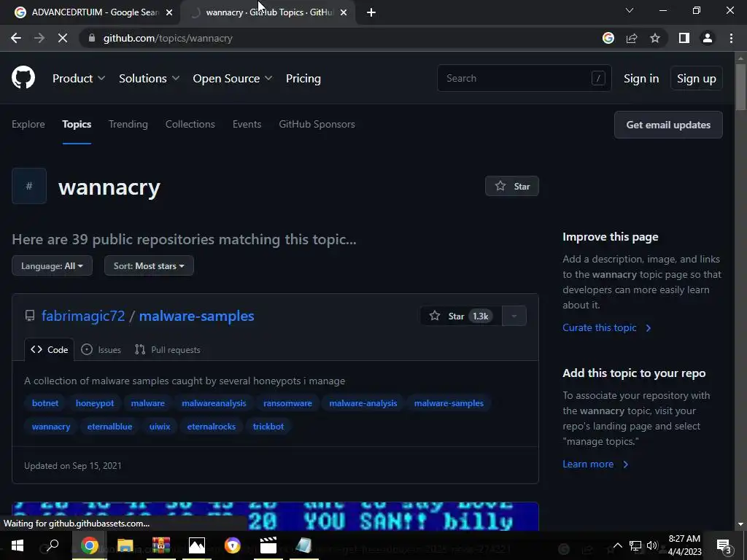Viewport: 747px width, 560px height.
Task: Open Chrome profile icon
Action: pos(708,38)
